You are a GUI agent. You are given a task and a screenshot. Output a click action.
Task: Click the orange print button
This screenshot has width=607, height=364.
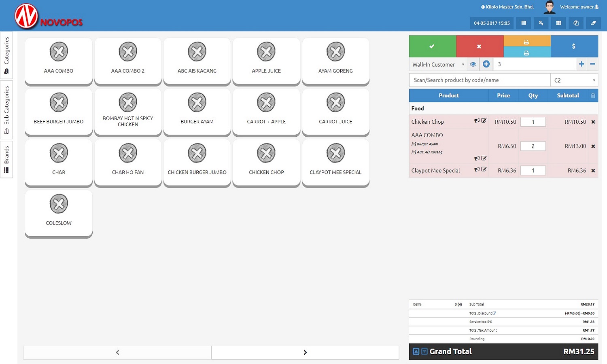526,42
